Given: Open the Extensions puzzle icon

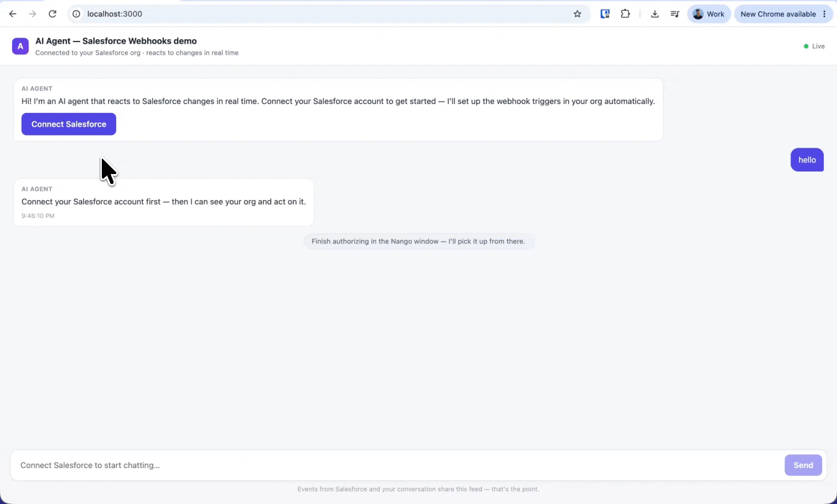Looking at the screenshot, I should (x=625, y=14).
